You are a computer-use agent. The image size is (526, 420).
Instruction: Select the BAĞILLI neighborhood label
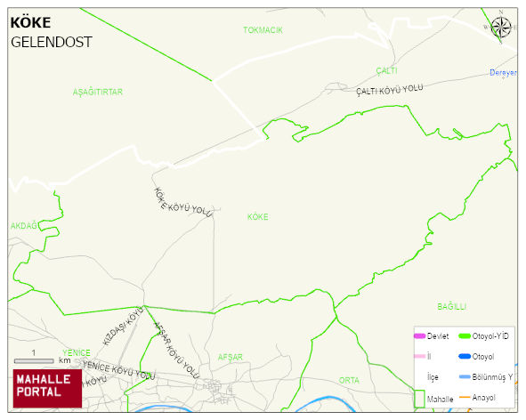click(x=452, y=307)
